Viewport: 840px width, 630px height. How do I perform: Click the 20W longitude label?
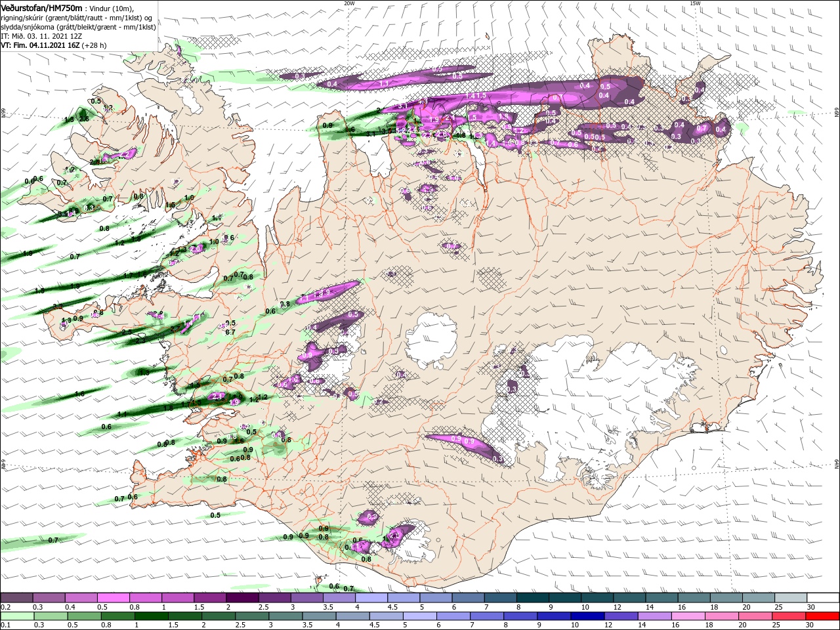[x=349, y=3]
